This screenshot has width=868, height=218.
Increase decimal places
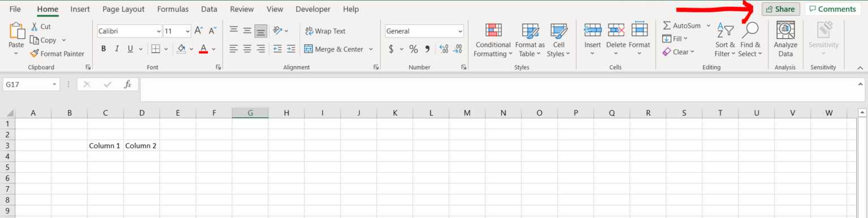coord(444,49)
